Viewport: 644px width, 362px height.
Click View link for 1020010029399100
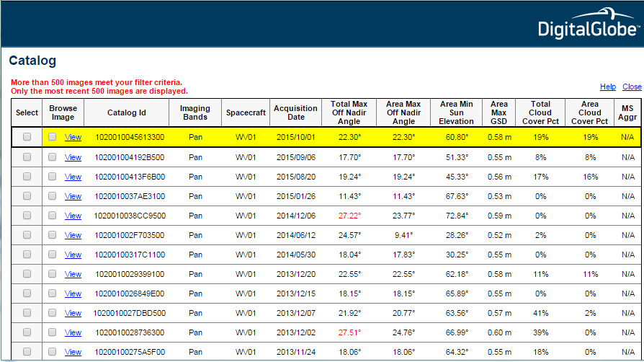click(x=73, y=274)
